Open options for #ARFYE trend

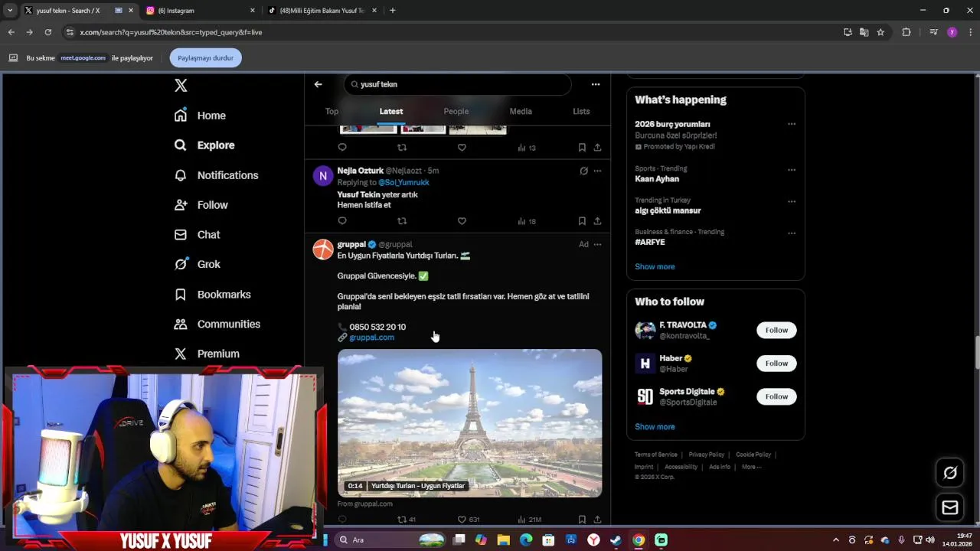click(x=792, y=233)
